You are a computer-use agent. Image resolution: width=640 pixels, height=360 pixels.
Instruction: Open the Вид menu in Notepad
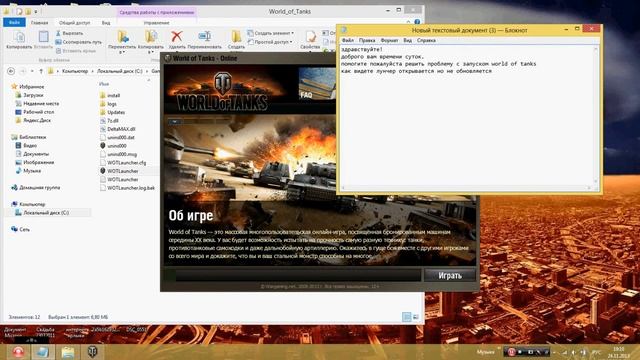pyautogui.click(x=407, y=40)
